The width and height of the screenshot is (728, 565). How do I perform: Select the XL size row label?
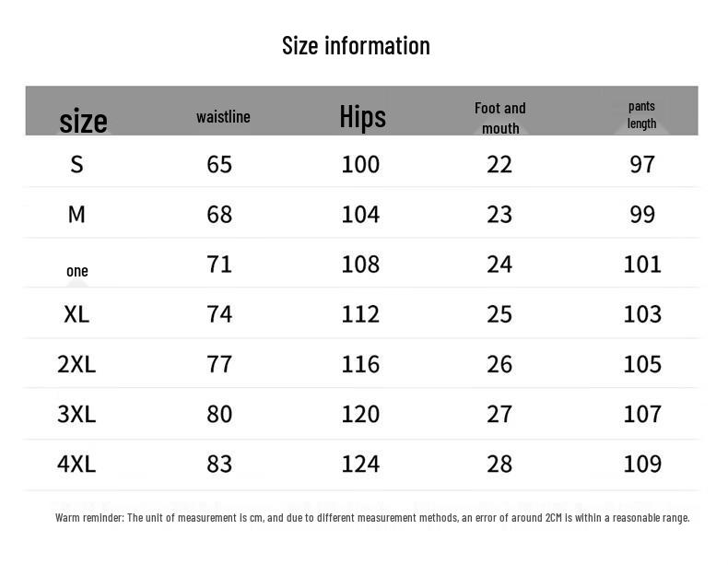point(76,314)
